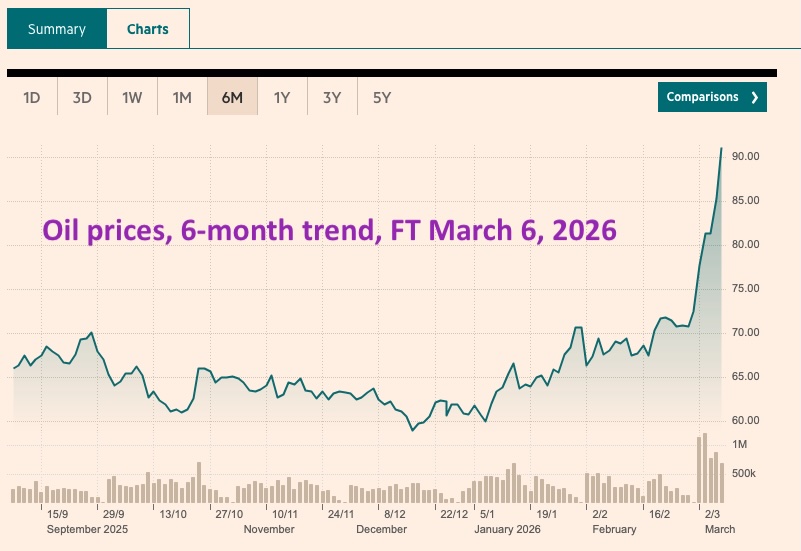Select the 1D time range
This screenshot has width=801, height=551.
point(32,97)
